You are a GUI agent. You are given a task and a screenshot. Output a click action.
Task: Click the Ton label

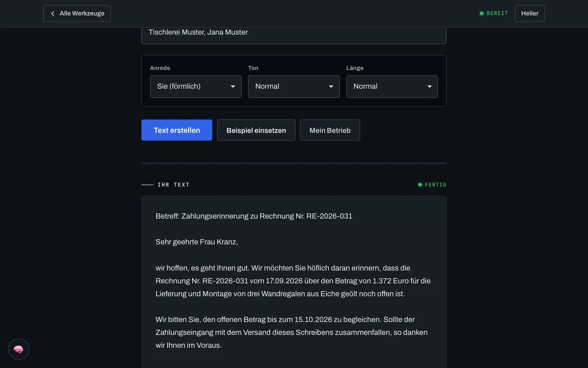coord(253,68)
